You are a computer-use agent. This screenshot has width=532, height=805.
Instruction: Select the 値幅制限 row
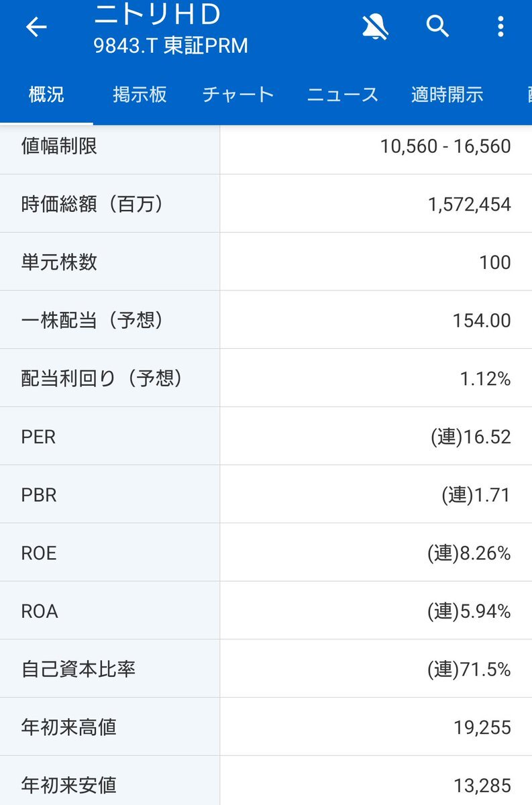pyautogui.click(x=266, y=146)
